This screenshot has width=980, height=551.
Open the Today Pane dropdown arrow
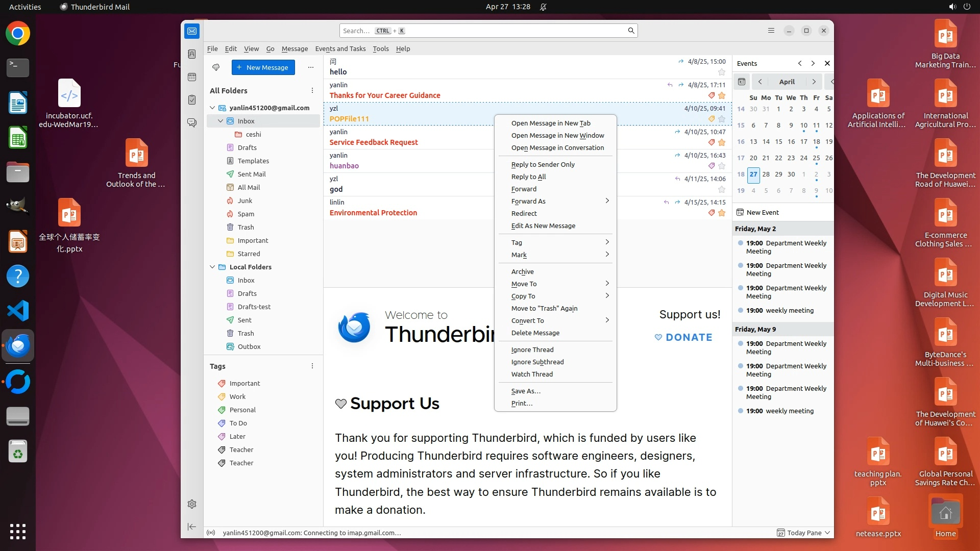[x=827, y=533]
